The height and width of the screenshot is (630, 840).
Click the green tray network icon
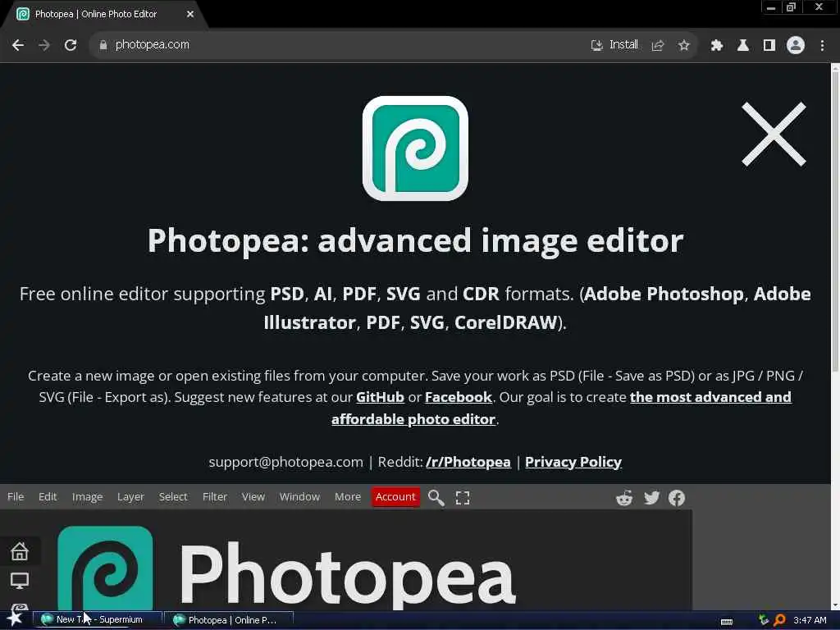[x=764, y=620]
